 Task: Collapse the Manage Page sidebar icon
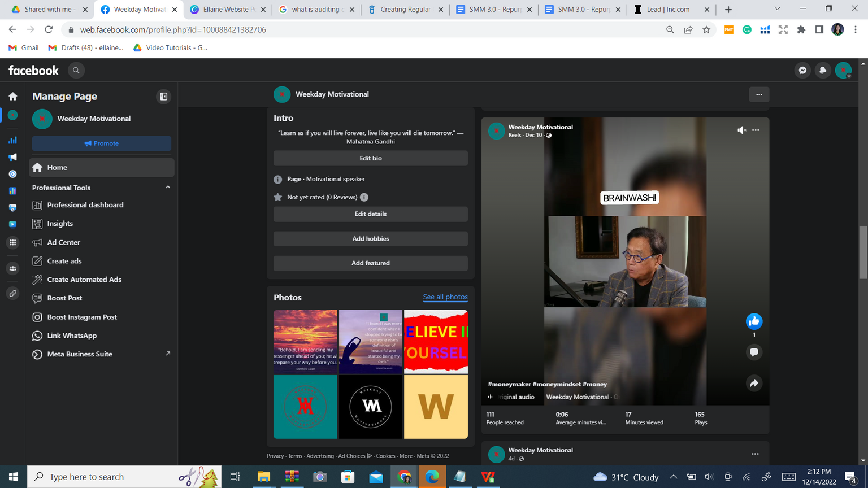tap(163, 97)
